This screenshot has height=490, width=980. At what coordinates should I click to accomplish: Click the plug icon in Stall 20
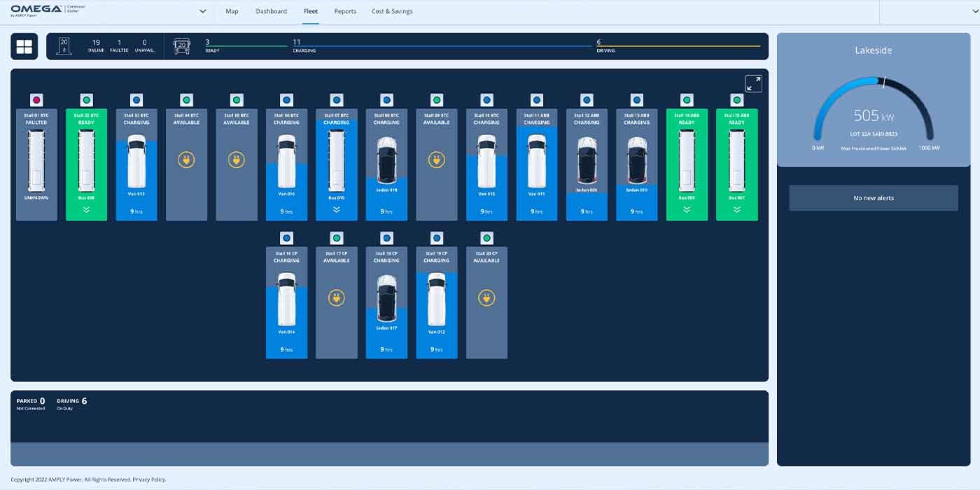point(486,298)
